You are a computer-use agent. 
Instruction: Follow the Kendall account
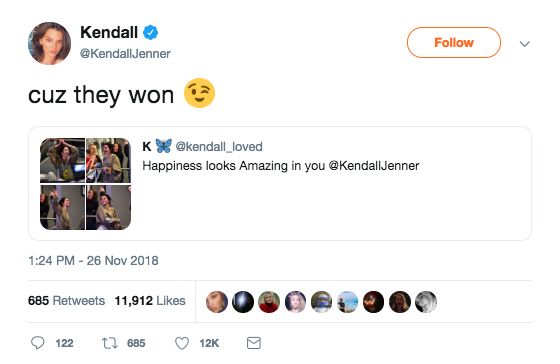454,43
